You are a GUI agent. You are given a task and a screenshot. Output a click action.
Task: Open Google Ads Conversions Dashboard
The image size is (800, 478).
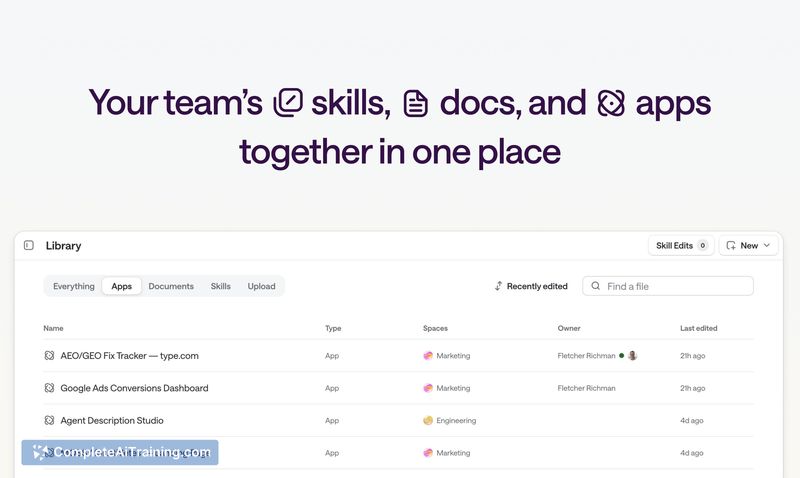point(134,388)
